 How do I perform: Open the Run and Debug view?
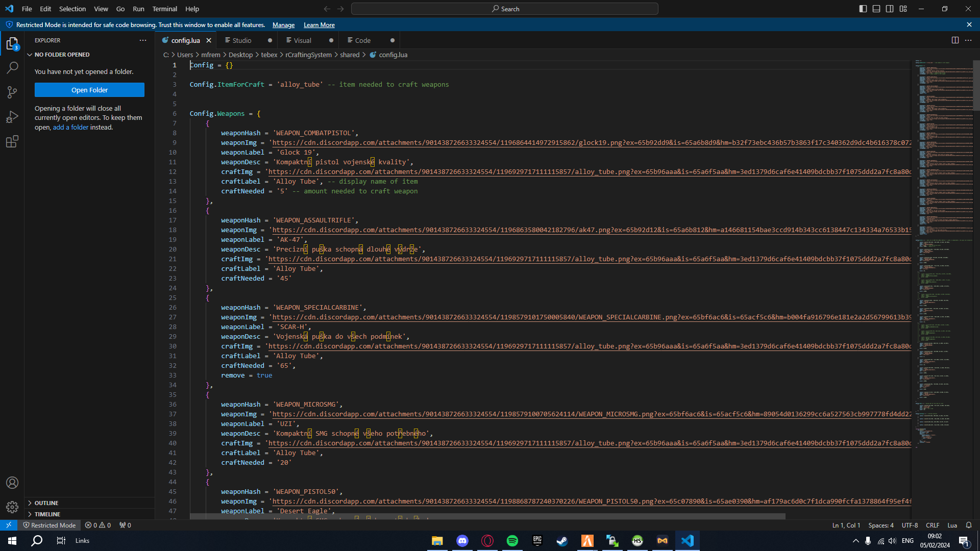pos(12,117)
